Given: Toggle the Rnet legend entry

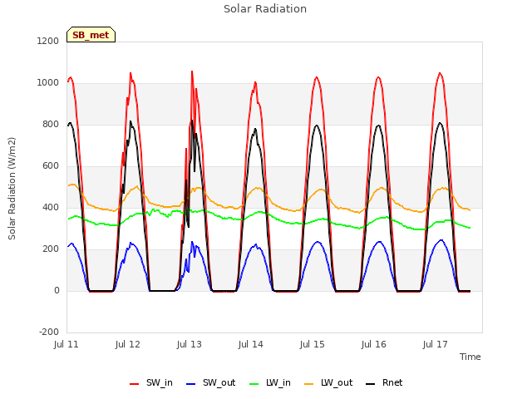Looking at the screenshot, I should (x=384, y=382).
